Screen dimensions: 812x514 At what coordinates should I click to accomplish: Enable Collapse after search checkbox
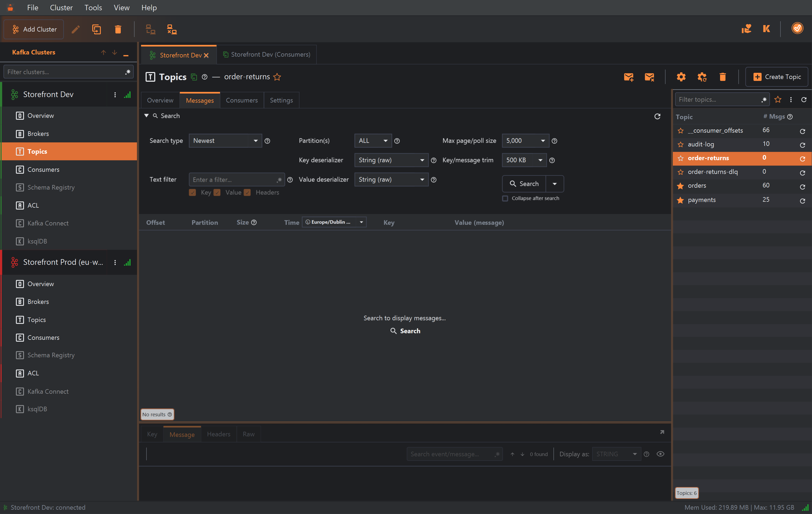point(505,198)
